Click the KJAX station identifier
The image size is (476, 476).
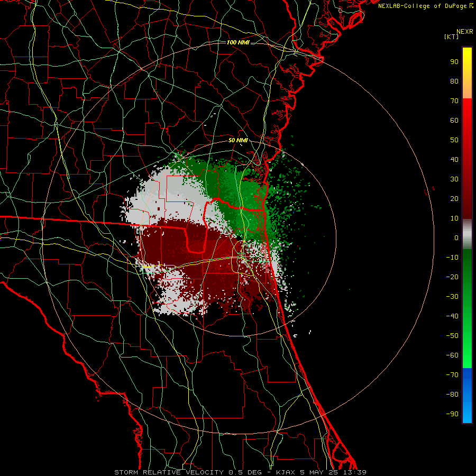pos(287,472)
